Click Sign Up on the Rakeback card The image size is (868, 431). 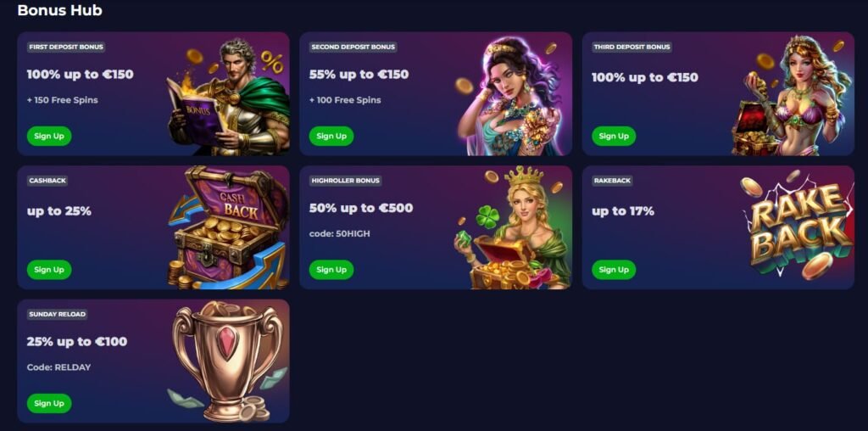[x=614, y=270]
